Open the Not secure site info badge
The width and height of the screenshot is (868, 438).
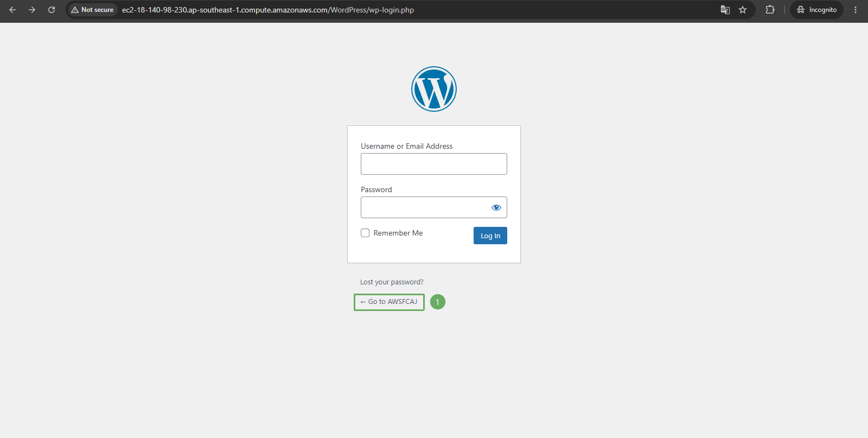[92, 10]
